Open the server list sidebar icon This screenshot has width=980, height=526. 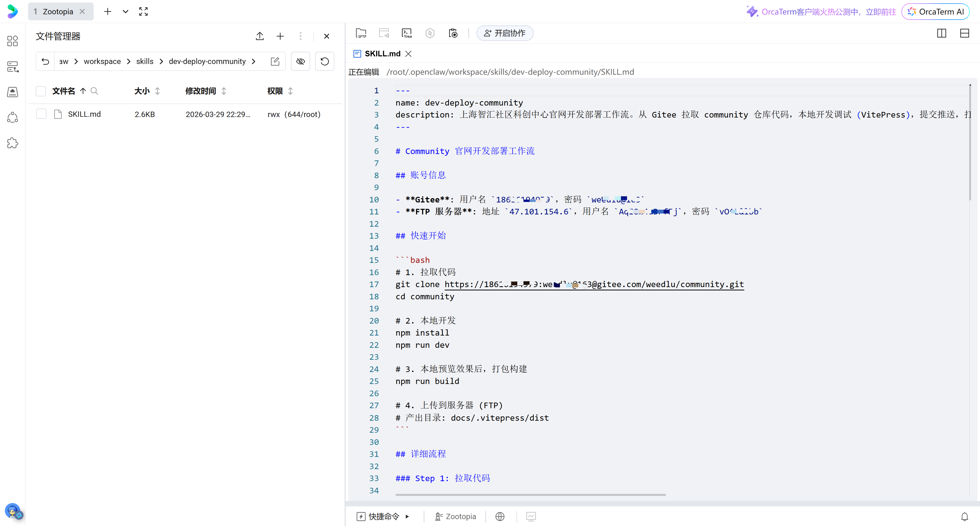(13, 67)
